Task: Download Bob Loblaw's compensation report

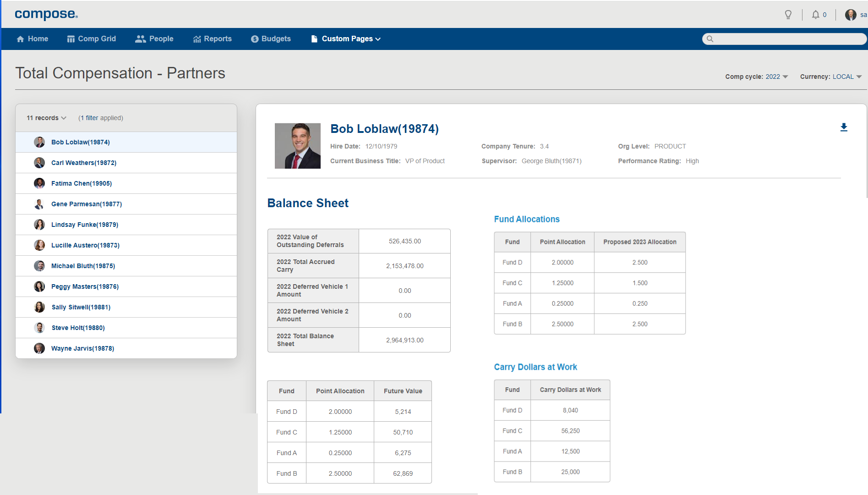Action: click(x=844, y=127)
